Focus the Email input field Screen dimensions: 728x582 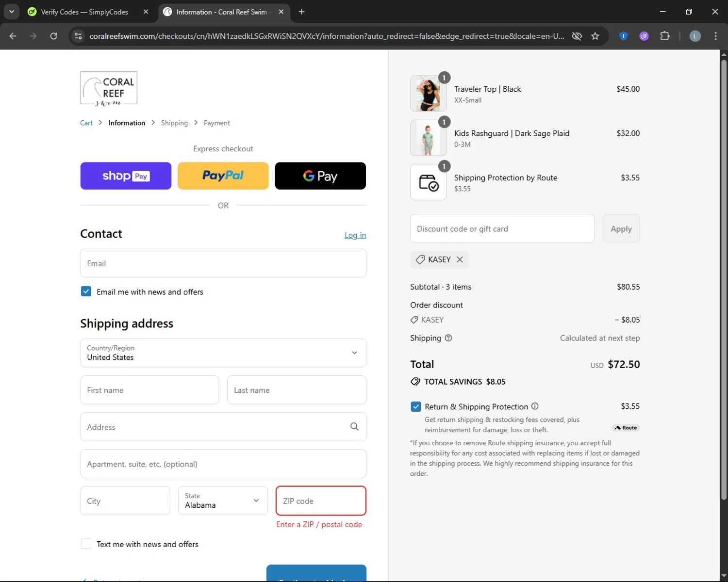tap(223, 263)
